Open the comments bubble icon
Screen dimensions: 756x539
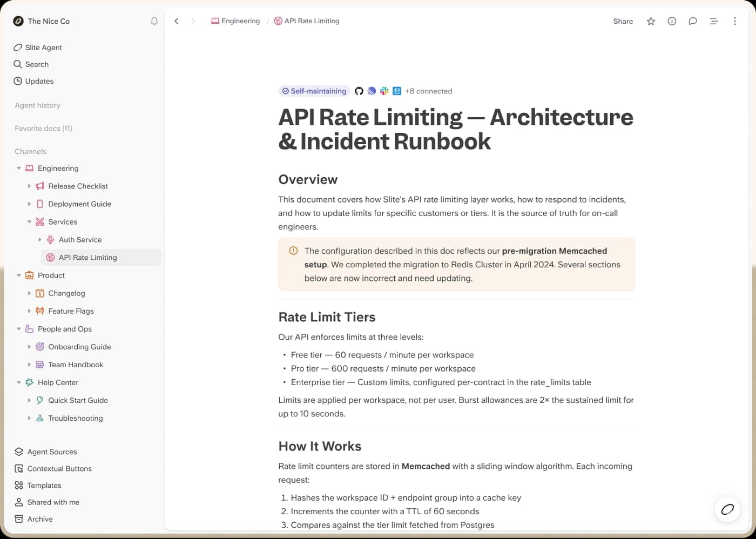[x=693, y=21]
